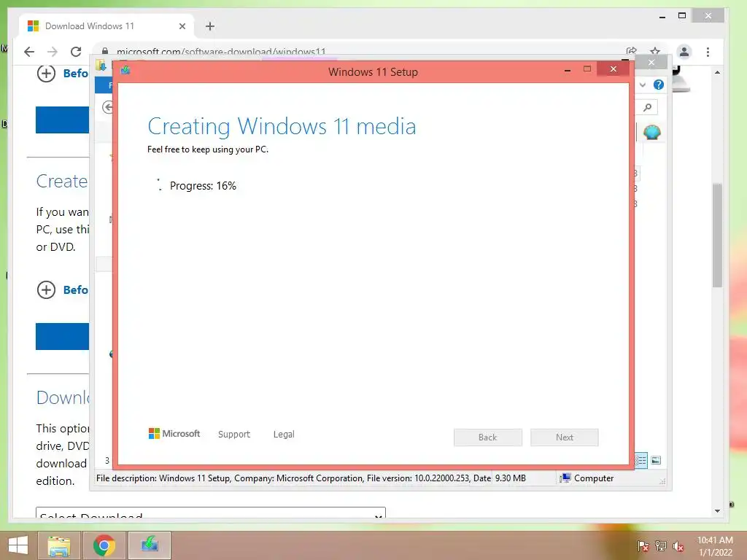Open a new Chrome tab

click(x=210, y=26)
